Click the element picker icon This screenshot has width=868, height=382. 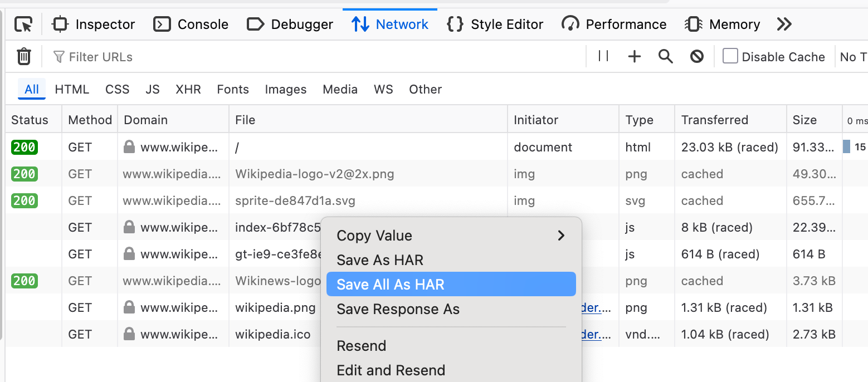tap(23, 25)
